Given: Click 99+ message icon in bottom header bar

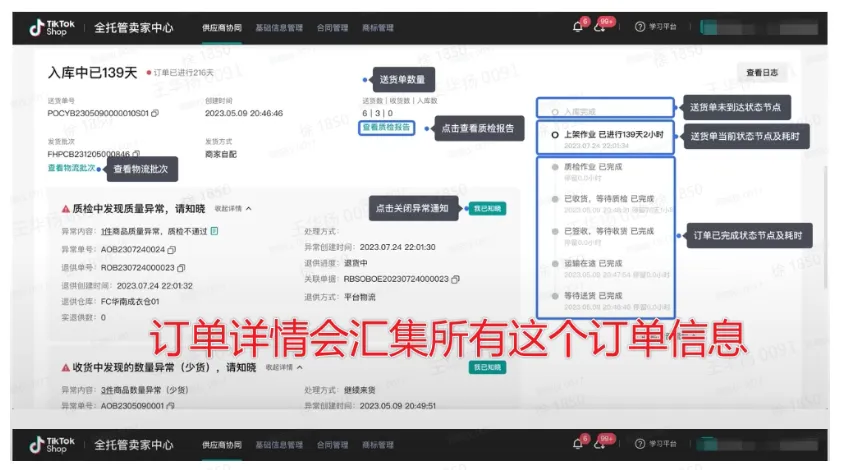Looking at the screenshot, I should point(599,444).
